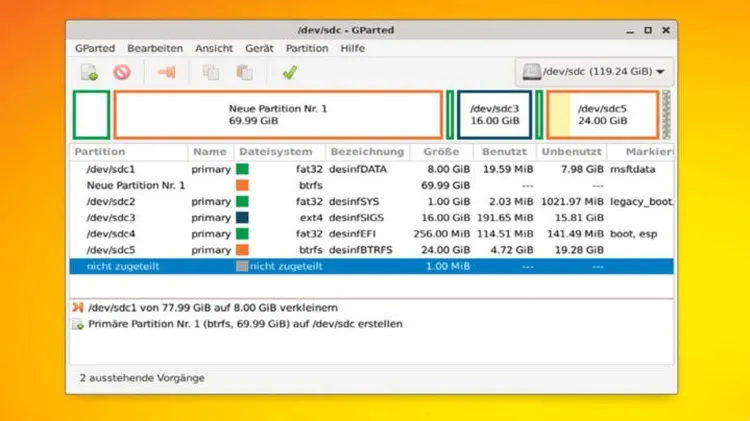Select the highlighted nicht zugeteilt row
The image size is (750, 421).
tap(371, 266)
